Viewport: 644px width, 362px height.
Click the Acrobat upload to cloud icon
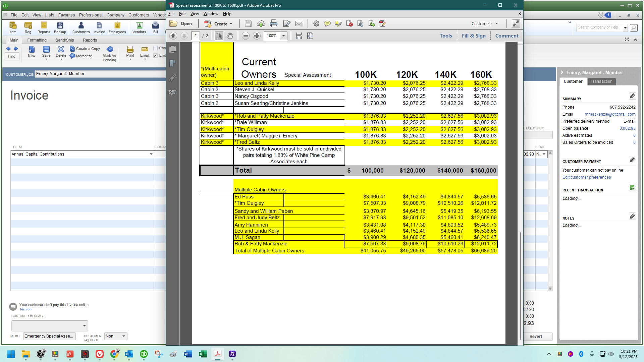(261, 24)
